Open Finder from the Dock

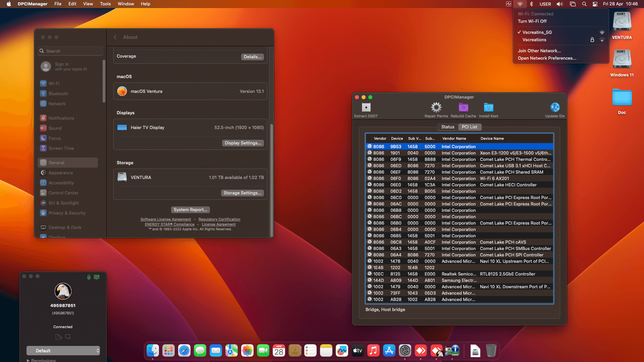153,351
